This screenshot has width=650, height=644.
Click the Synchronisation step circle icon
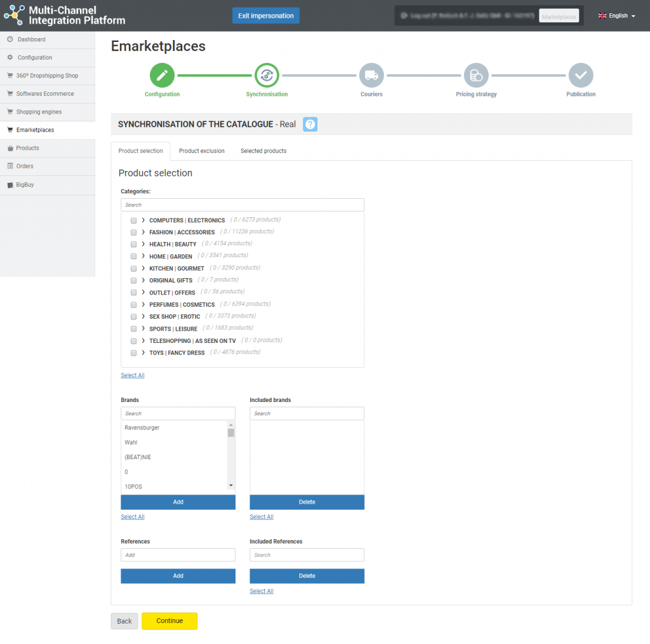267,76
